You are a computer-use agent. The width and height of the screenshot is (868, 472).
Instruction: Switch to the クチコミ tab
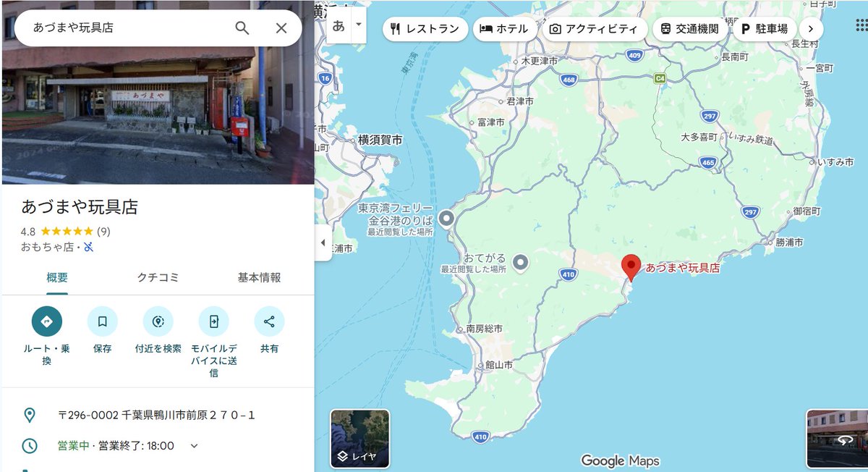(x=158, y=277)
